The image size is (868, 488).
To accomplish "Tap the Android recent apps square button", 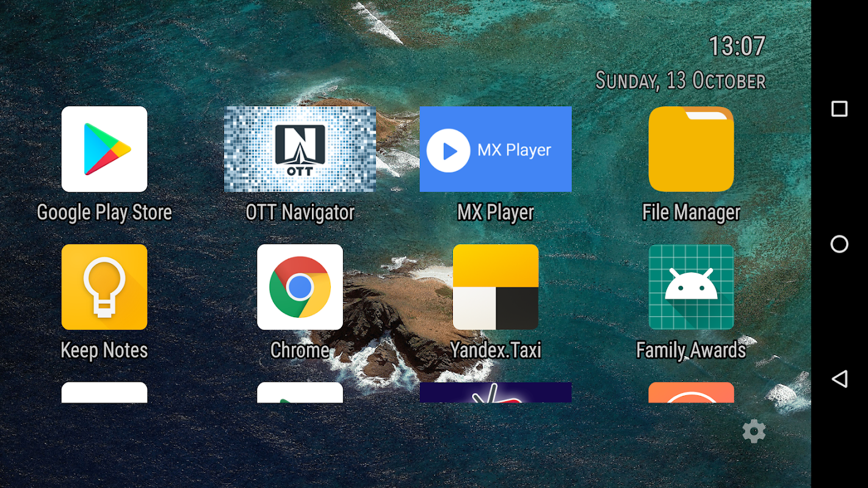I will (839, 109).
